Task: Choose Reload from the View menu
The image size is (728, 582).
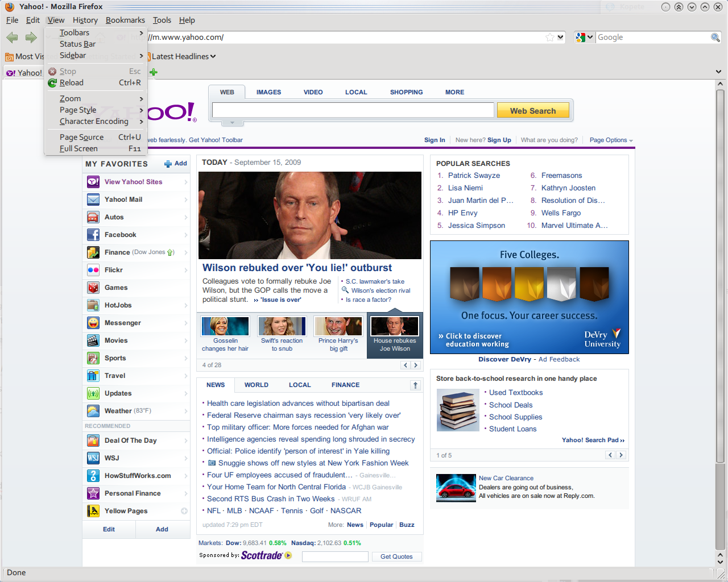Action: 96,82
